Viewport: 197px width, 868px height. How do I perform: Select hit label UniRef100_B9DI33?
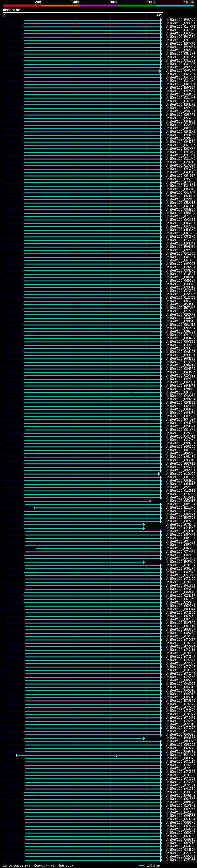pyautogui.click(x=180, y=738)
